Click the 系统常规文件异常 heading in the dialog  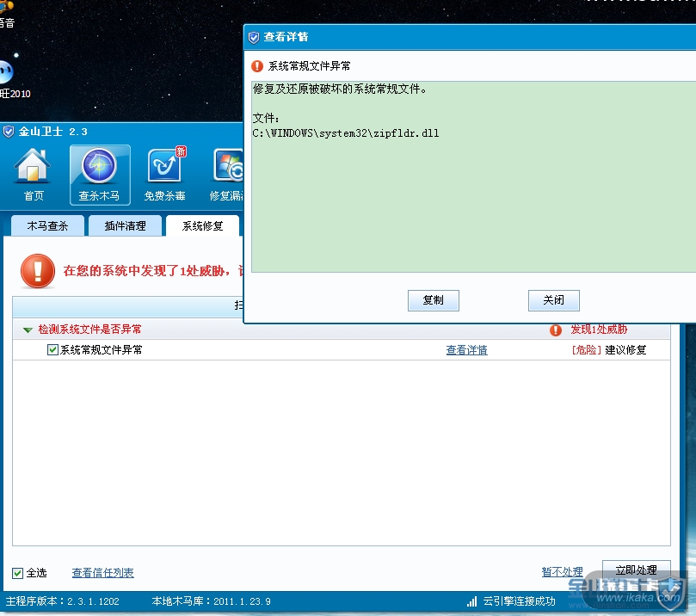[x=309, y=66]
